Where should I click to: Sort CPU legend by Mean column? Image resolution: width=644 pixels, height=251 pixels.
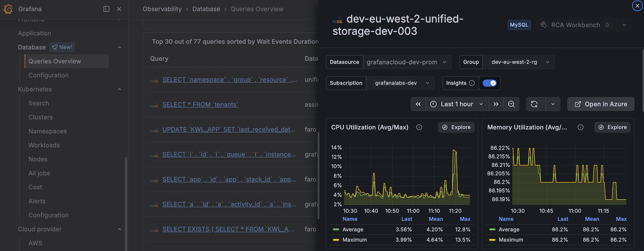tap(436, 219)
